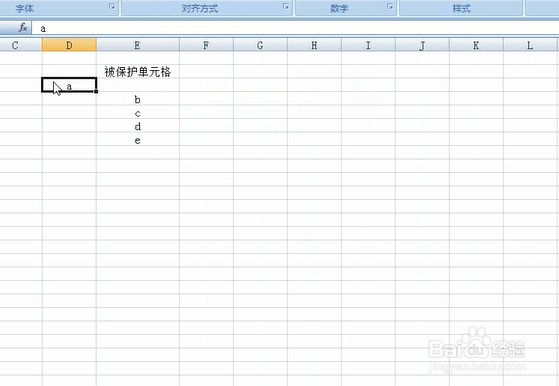Select column H header
559x386 pixels.
[x=314, y=45]
